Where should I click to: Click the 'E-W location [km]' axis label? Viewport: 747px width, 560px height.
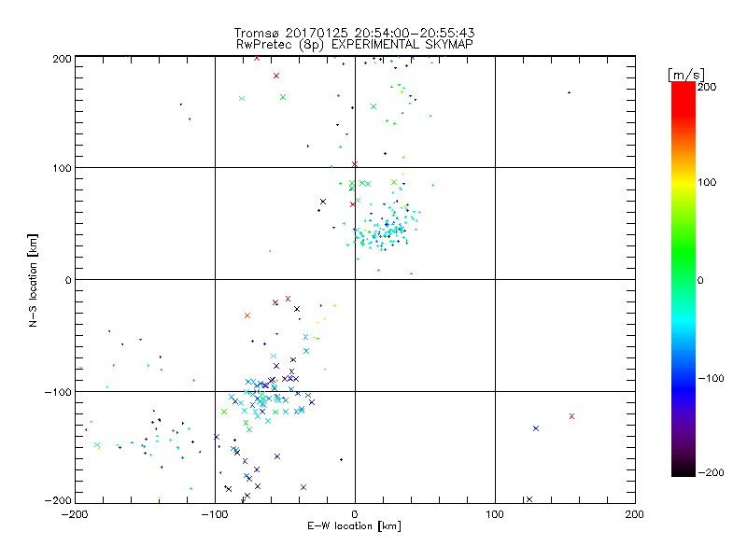[x=354, y=526]
